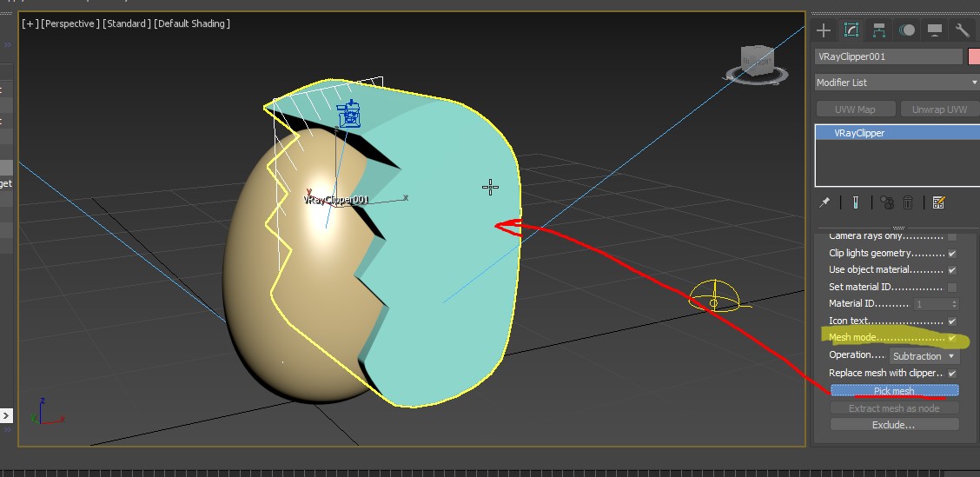This screenshot has width=980, height=477.
Task: Switch to the Modify panel tab
Action: point(851,30)
